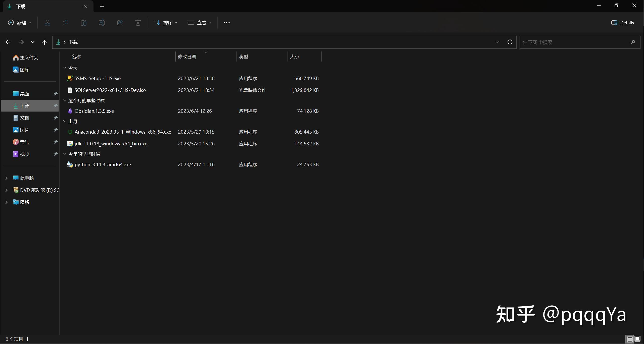Collapse the 上月 group
This screenshot has height=344, width=644.
(x=65, y=121)
